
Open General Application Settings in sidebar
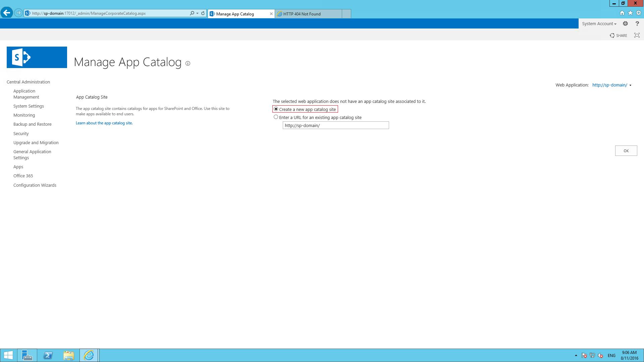[32, 155]
